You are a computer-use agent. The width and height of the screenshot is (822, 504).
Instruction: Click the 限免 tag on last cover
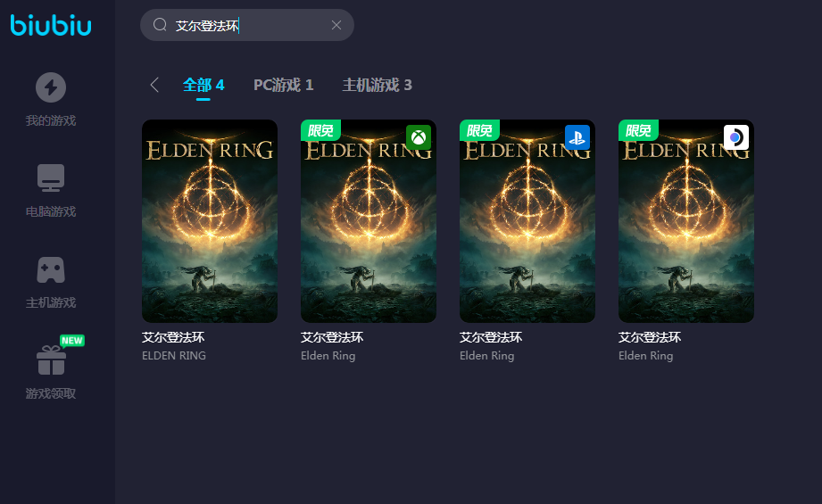click(x=638, y=130)
